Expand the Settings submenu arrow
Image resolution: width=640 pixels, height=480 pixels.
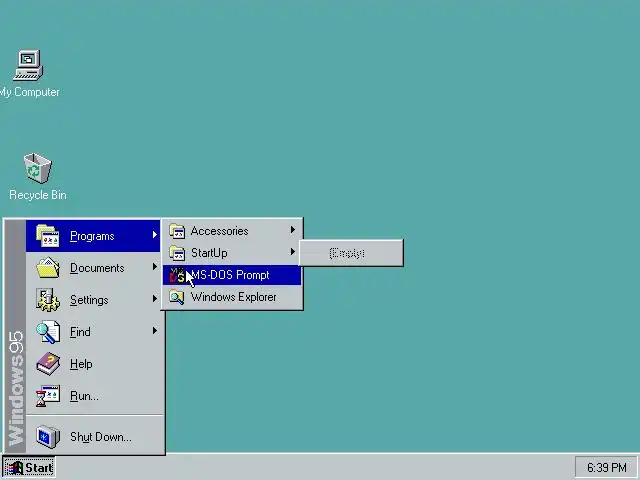tap(155, 299)
